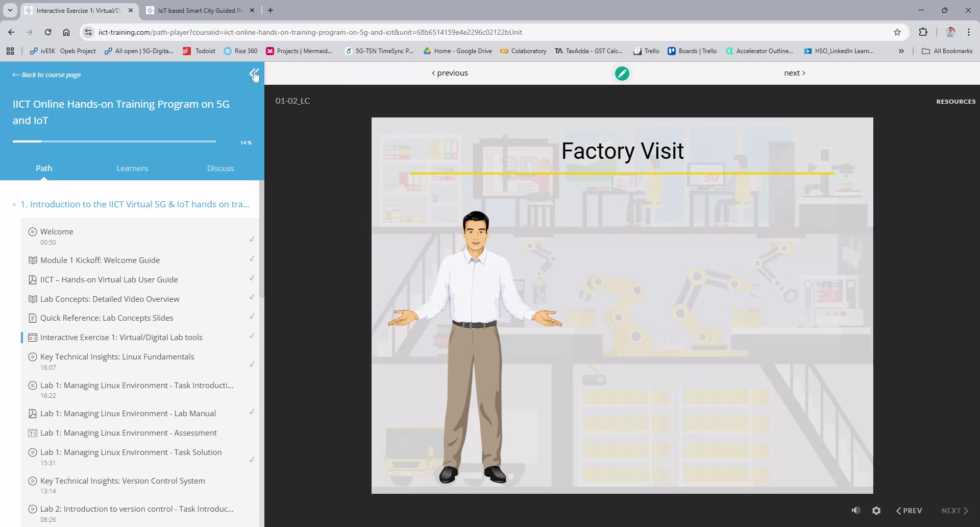Open the tab search dropdown arrow
The image size is (980, 527).
point(10,10)
